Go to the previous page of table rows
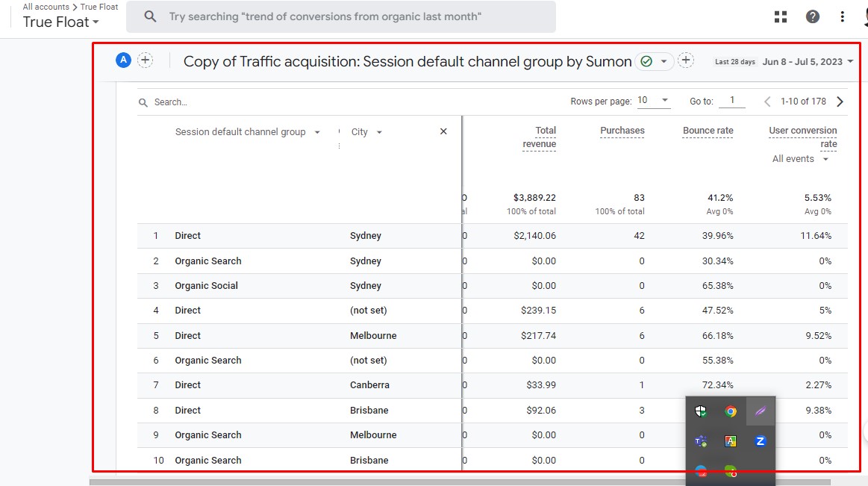 click(767, 102)
